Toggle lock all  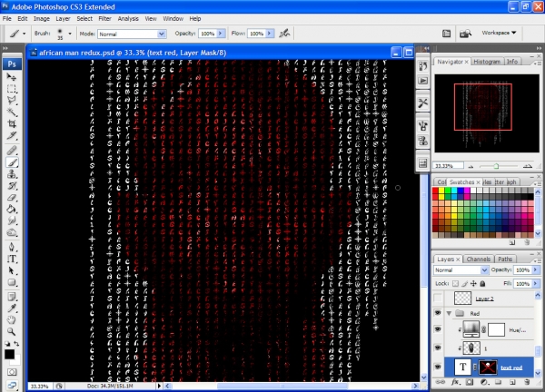coord(482,284)
